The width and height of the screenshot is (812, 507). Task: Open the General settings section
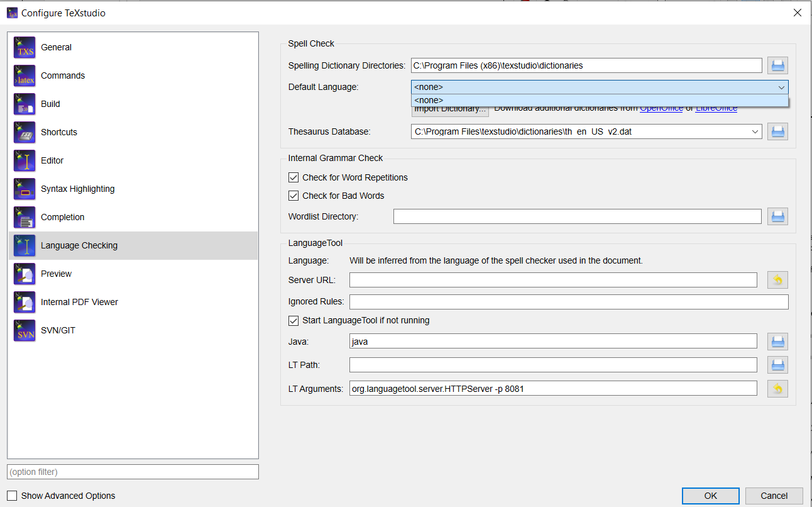[x=56, y=47]
